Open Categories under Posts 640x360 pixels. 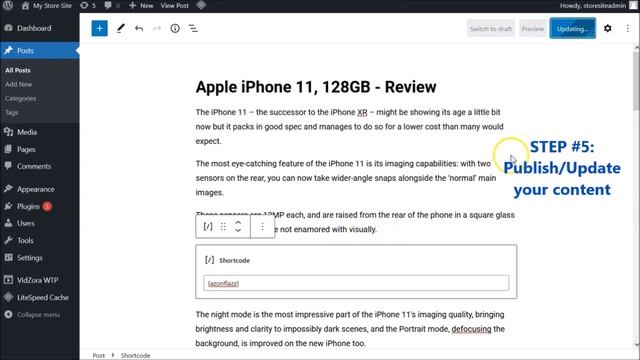[20, 98]
